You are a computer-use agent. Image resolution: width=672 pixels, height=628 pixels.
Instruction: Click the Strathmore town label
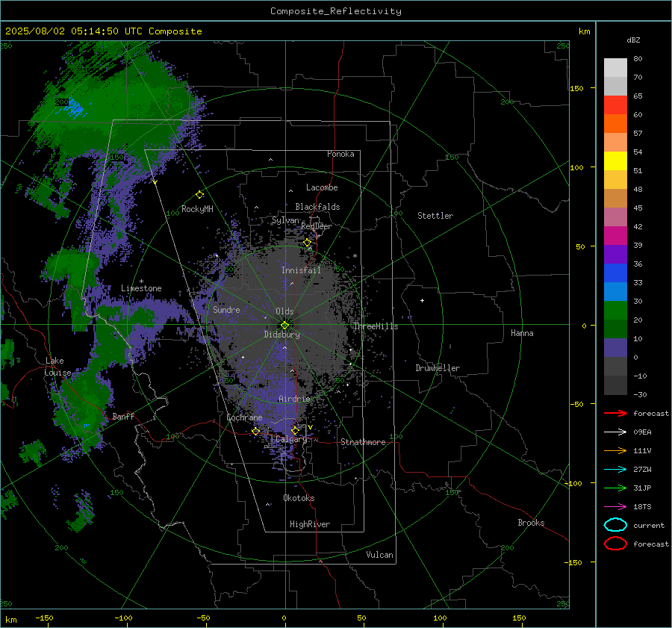[x=363, y=442]
